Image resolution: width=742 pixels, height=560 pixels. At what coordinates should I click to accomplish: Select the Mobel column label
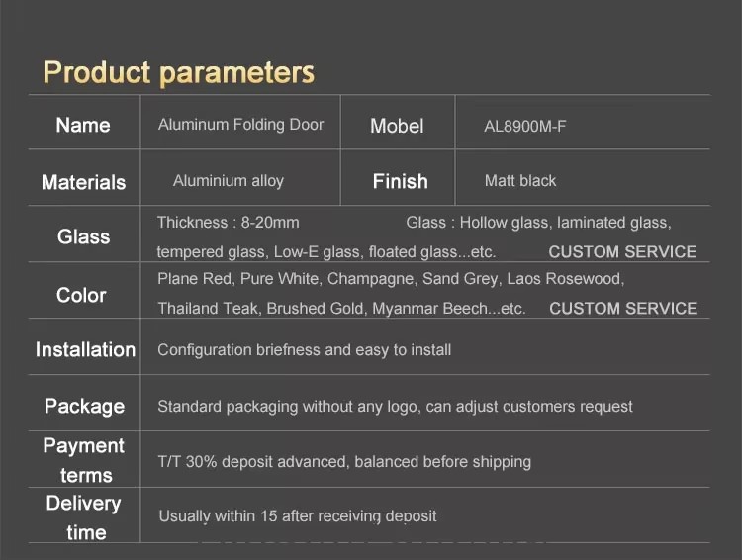tap(397, 126)
